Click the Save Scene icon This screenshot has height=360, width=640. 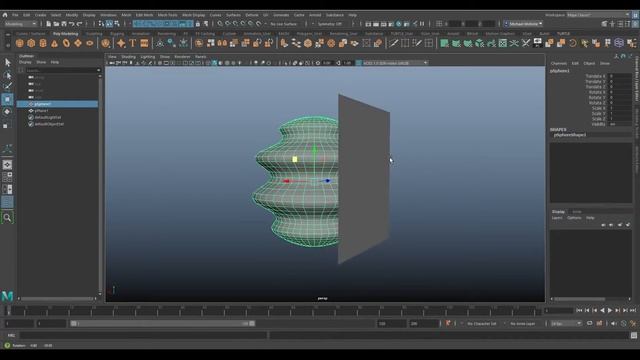click(x=64, y=24)
